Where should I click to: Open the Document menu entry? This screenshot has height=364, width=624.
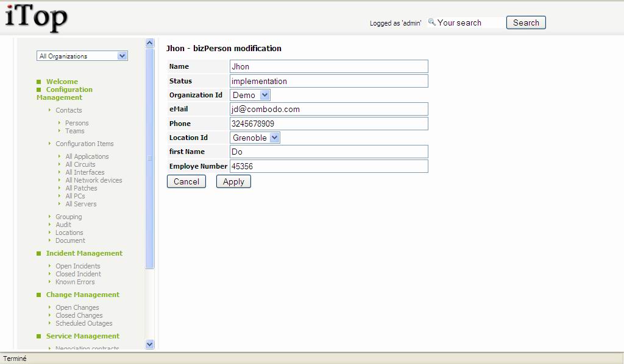click(x=71, y=240)
